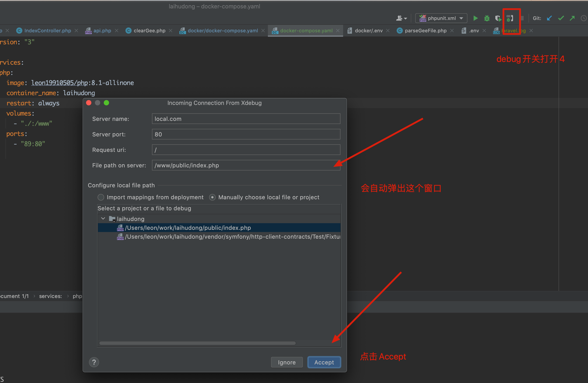Click the Git Update Project arrow
588x383 pixels.
(549, 18)
